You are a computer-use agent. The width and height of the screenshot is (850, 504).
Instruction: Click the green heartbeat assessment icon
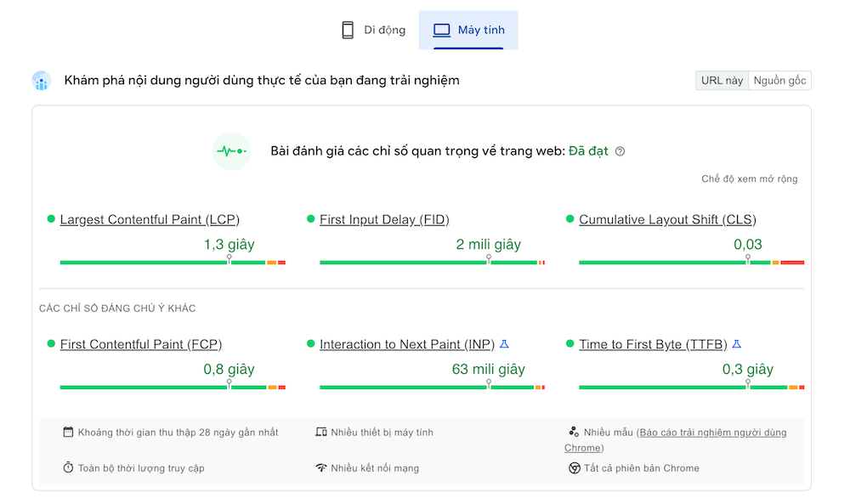231,151
